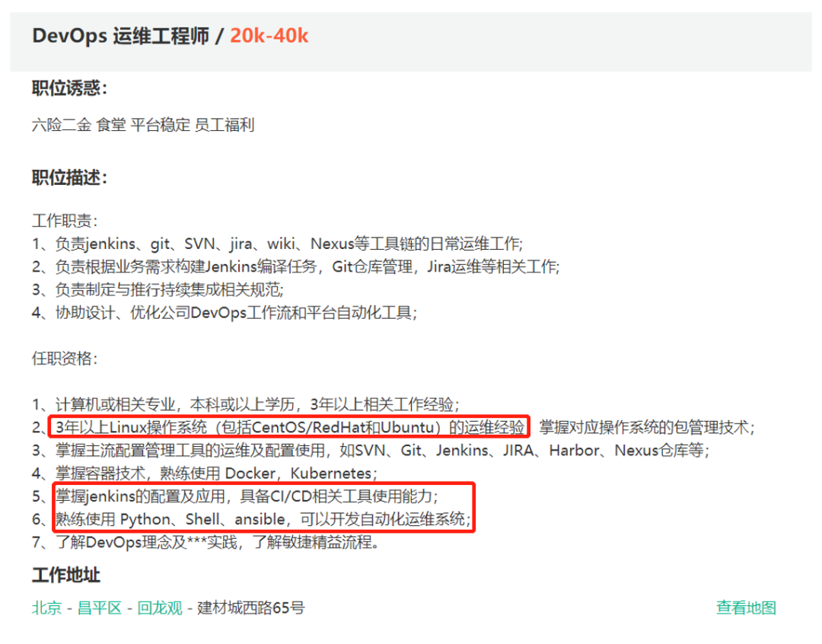Screen dimensions: 822x644
Task: Click the Docker, Kubernetes requirement line
Action: click(205, 473)
